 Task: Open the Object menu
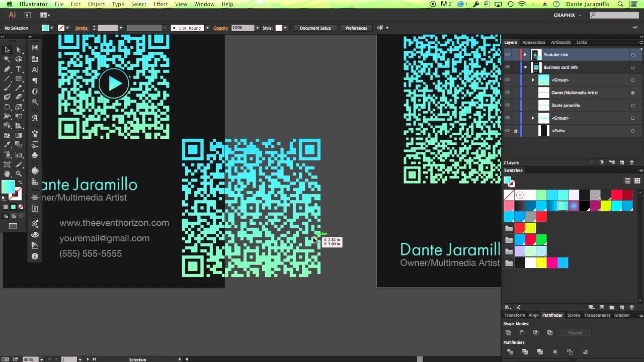point(96,4)
